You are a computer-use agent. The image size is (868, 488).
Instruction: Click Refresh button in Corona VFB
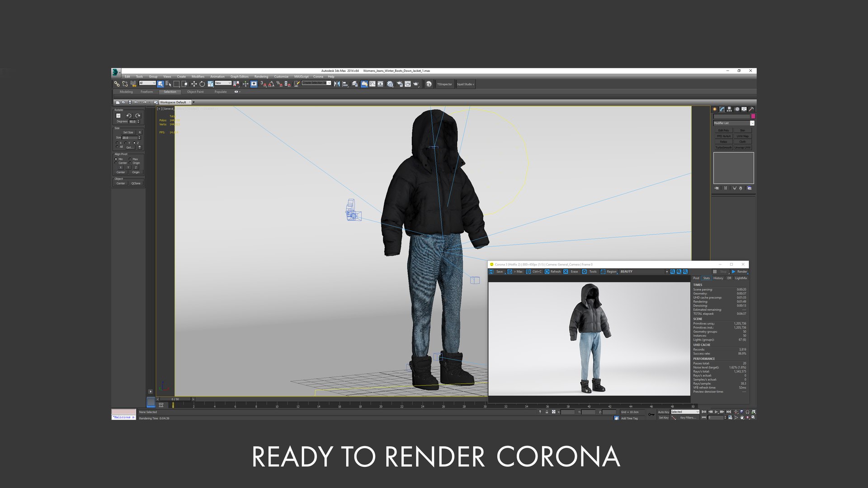[552, 272]
